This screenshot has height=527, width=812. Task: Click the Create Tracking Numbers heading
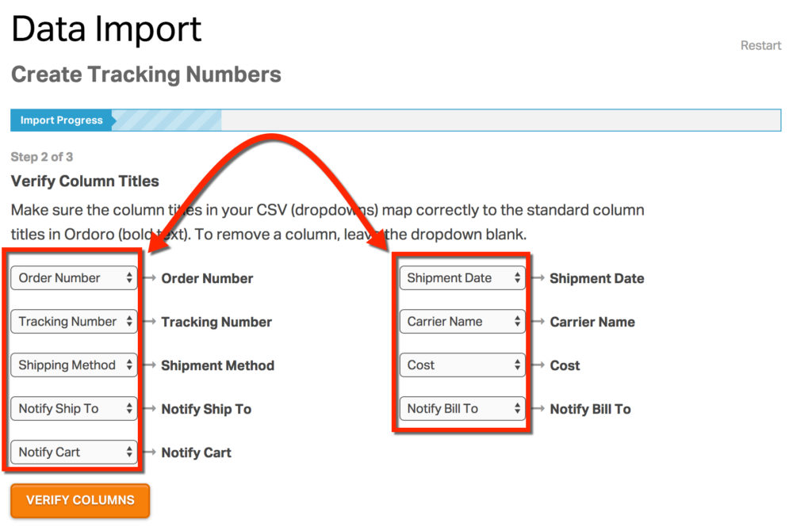click(146, 74)
